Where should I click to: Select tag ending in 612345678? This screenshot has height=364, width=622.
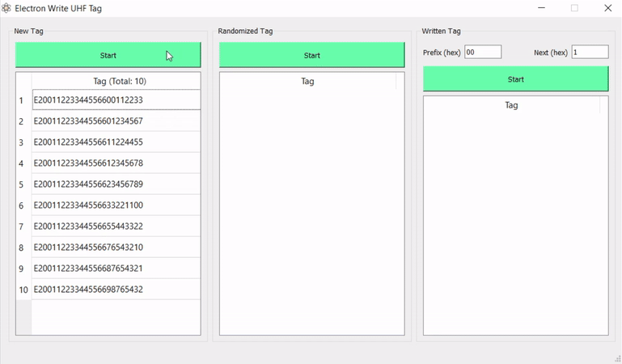pos(116,163)
